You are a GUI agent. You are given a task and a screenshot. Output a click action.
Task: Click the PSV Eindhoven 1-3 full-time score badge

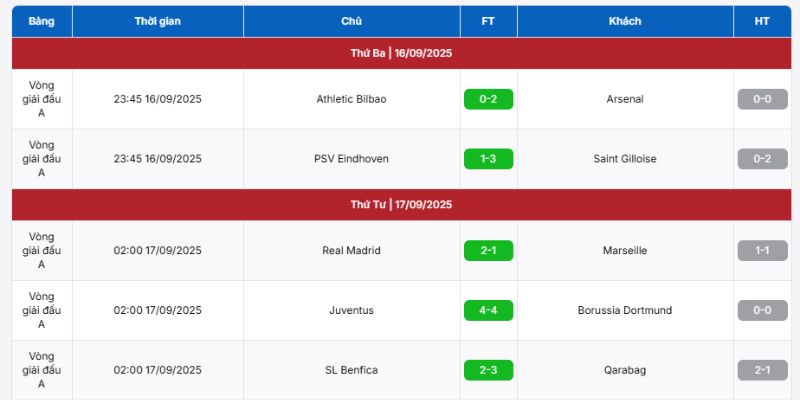tap(488, 159)
